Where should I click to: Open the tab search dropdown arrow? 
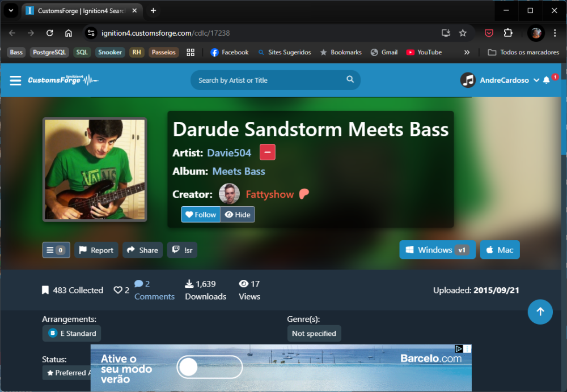[11, 11]
